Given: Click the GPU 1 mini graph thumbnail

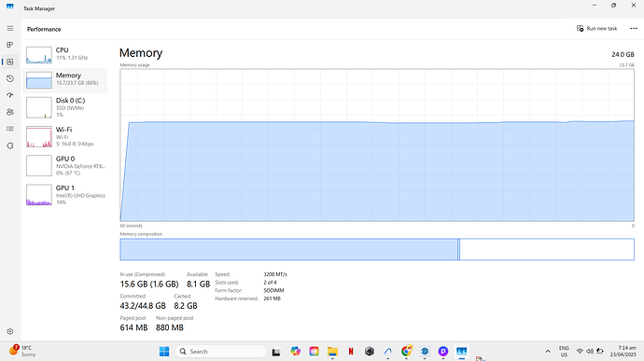Looking at the screenshot, I should 39,195.
